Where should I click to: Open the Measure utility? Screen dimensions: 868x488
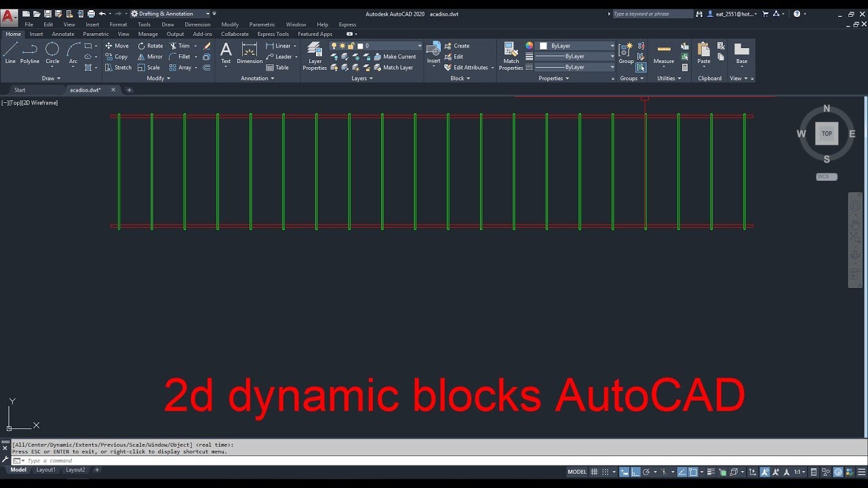[664, 53]
